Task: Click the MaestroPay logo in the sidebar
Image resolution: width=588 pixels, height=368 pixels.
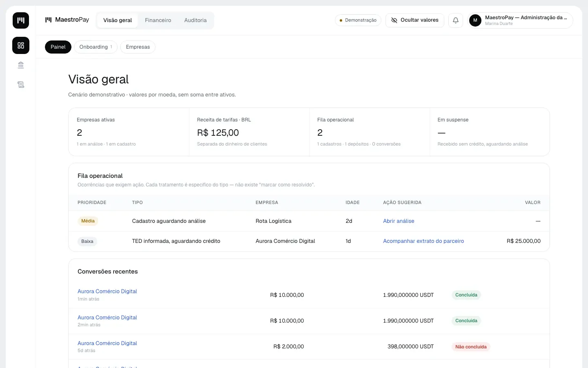Action: click(x=21, y=20)
